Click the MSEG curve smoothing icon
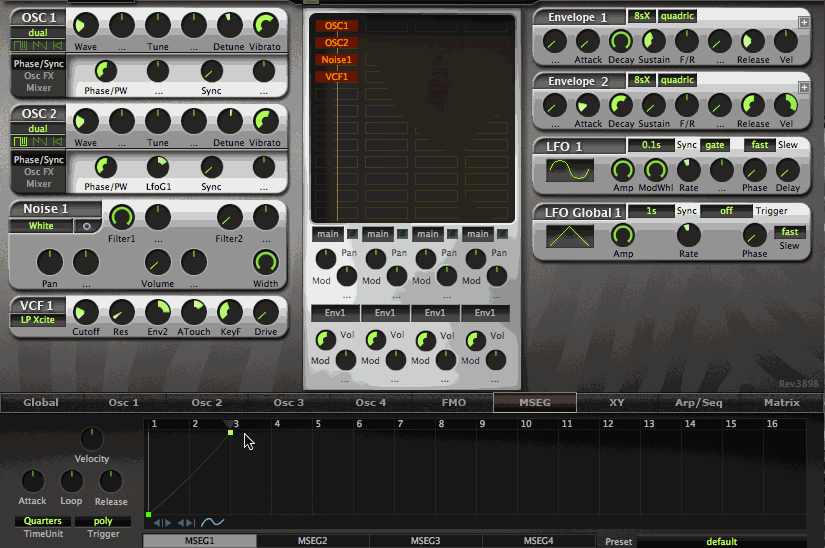Viewport: 825px width, 548px height. coord(213,522)
